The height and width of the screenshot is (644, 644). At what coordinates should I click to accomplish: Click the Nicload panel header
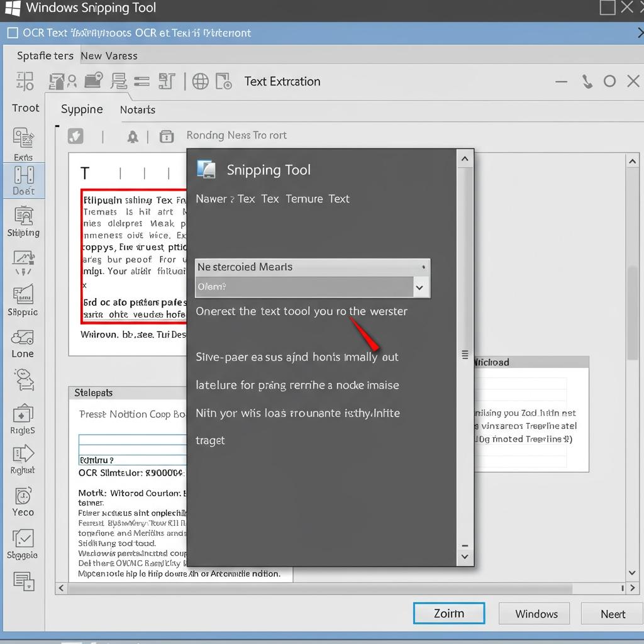coord(531,362)
